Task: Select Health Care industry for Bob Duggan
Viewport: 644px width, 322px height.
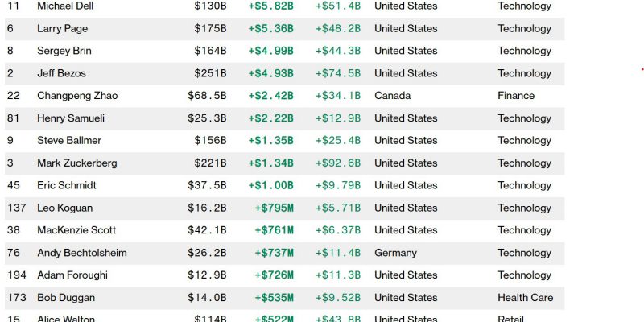Action: click(526, 297)
